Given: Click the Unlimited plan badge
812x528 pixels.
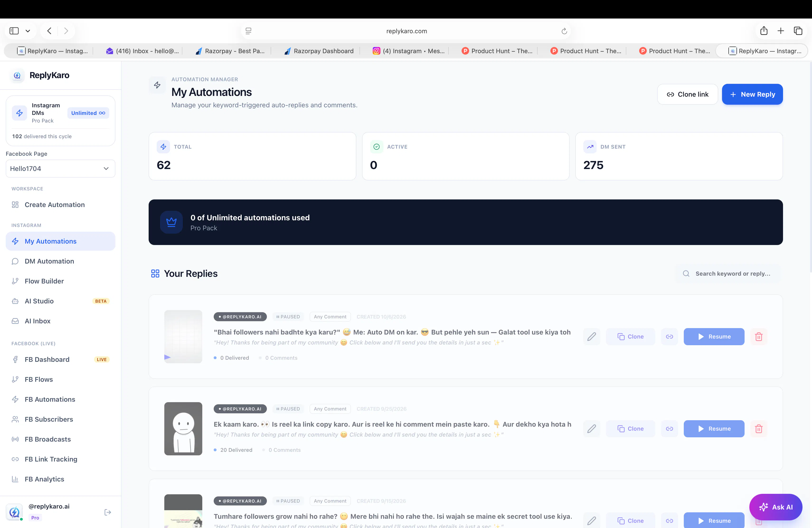Looking at the screenshot, I should pos(88,113).
